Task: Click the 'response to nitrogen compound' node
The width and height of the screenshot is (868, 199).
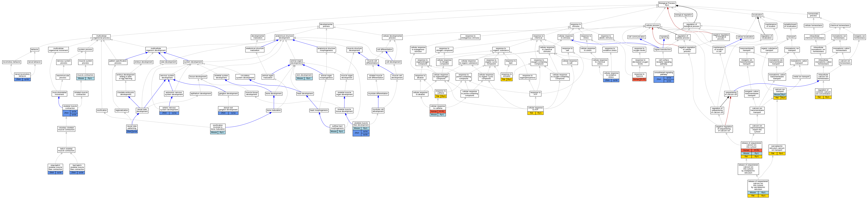Action: point(444,49)
